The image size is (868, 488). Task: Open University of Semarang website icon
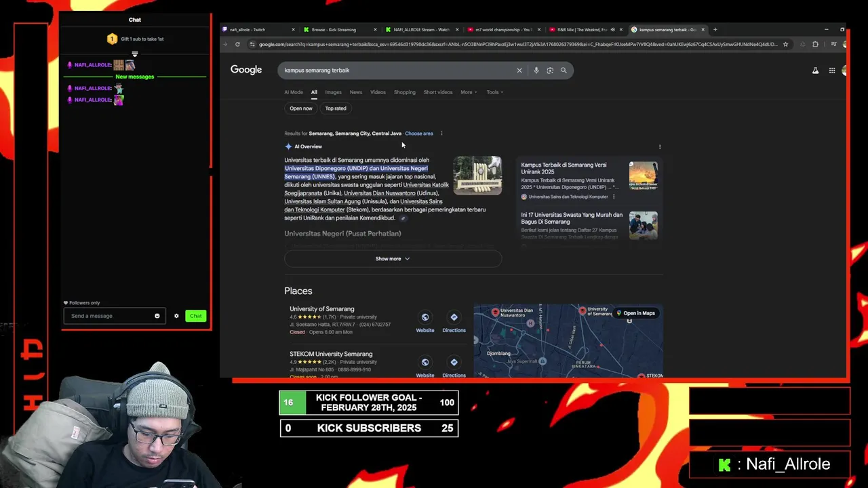pyautogui.click(x=425, y=317)
